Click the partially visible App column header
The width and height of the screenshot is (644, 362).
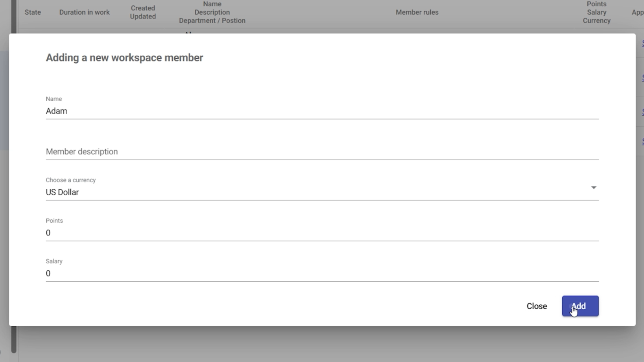coord(637,12)
